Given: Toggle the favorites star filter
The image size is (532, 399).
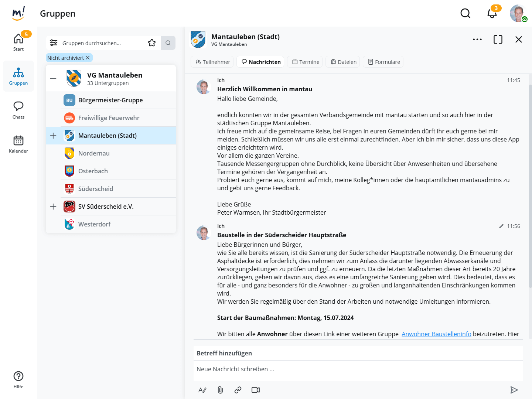Looking at the screenshot, I should tap(152, 43).
